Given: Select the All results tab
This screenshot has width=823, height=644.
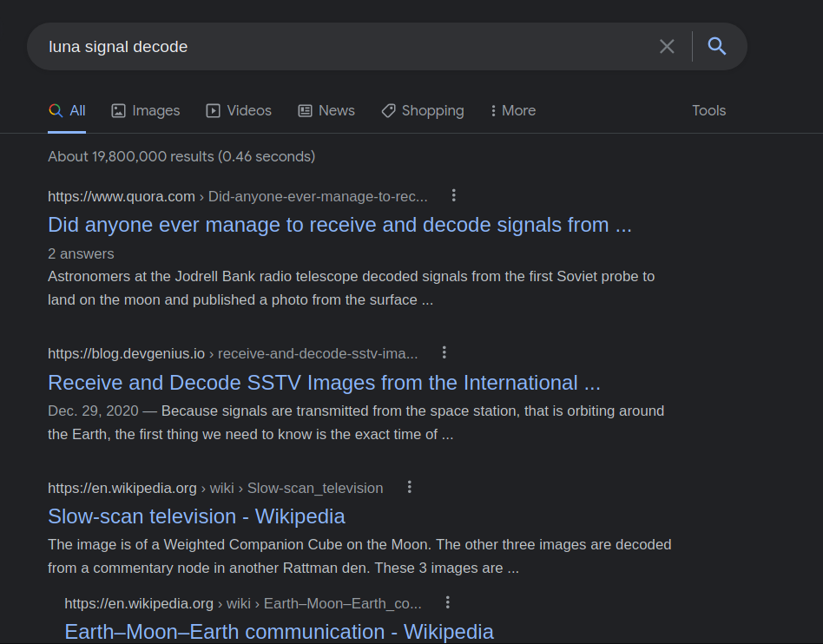Looking at the screenshot, I should coord(67,111).
